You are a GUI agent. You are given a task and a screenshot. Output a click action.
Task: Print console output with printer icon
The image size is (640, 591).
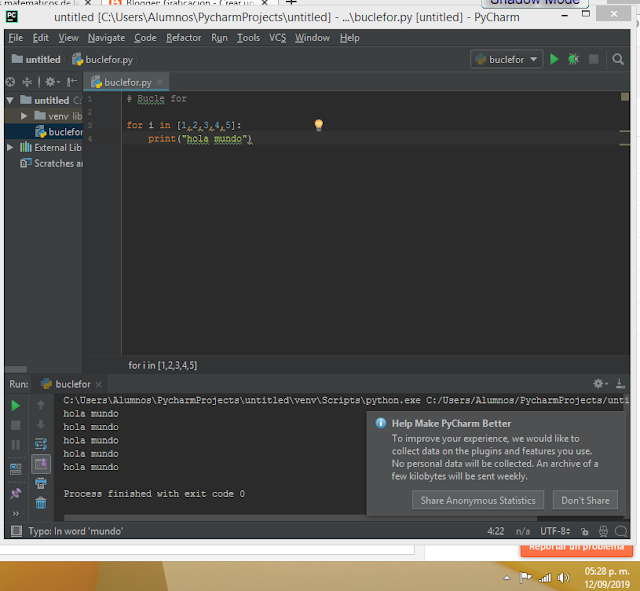40,484
